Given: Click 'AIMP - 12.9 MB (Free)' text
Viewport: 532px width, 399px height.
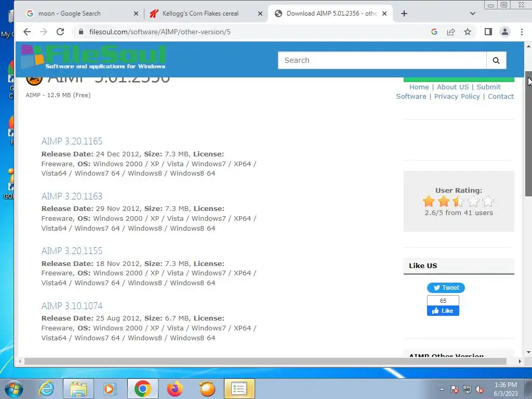Looking at the screenshot, I should coord(58,96).
